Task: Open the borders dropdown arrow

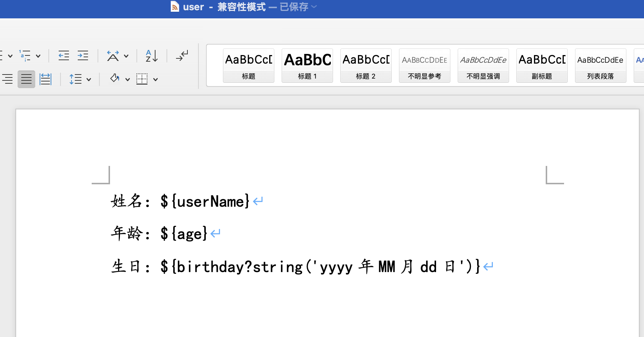Action: 155,79
